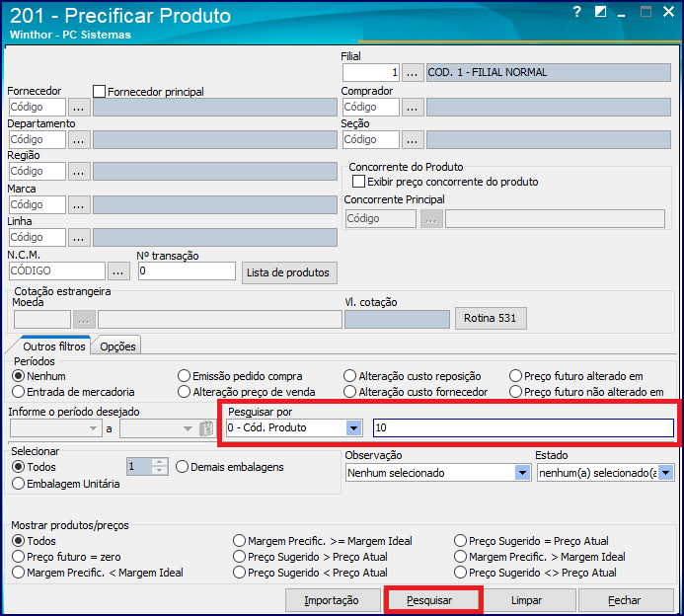Select Preço futuro alterado em radio
The height and width of the screenshot is (616, 684).
[x=515, y=375]
